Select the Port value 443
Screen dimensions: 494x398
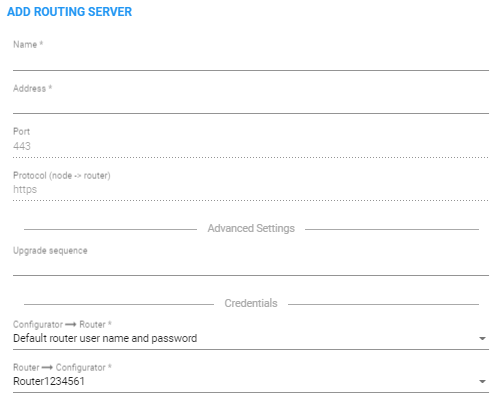22,146
